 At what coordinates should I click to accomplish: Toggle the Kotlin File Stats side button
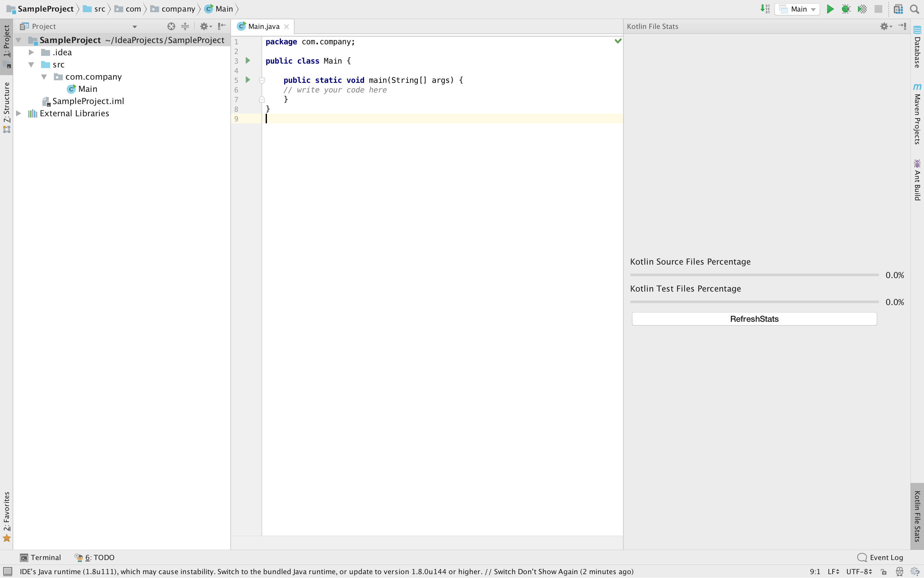tap(917, 516)
